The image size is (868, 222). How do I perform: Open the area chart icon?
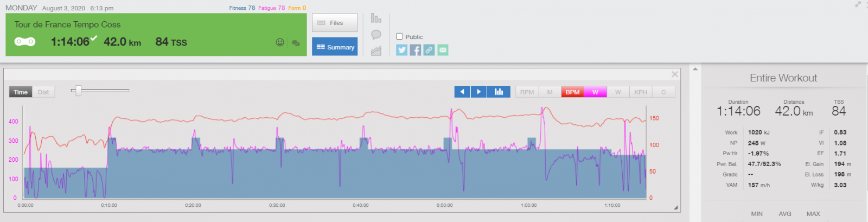point(376,50)
